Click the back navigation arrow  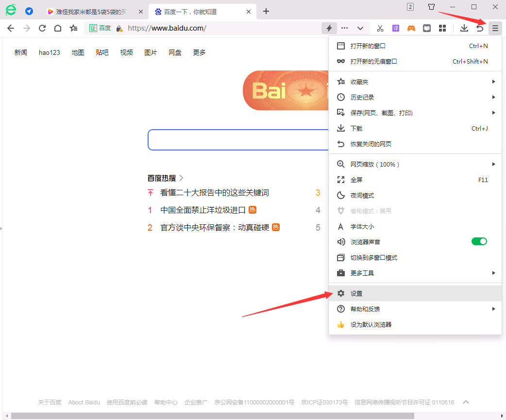11,28
